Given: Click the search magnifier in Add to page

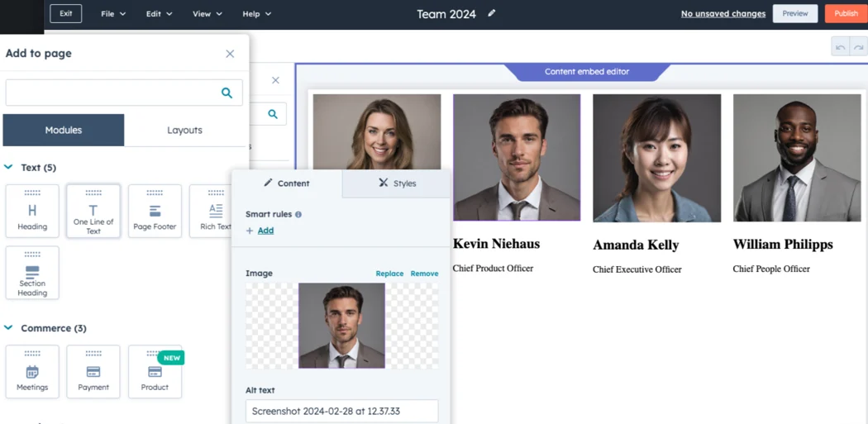Looking at the screenshot, I should [x=227, y=93].
